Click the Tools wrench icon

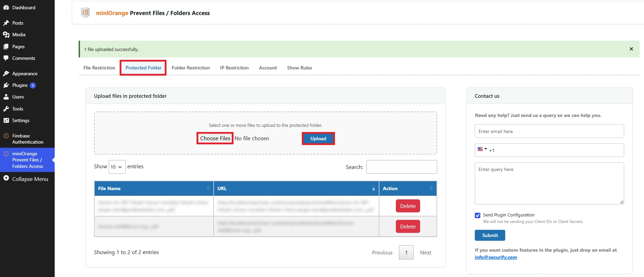tap(6, 109)
